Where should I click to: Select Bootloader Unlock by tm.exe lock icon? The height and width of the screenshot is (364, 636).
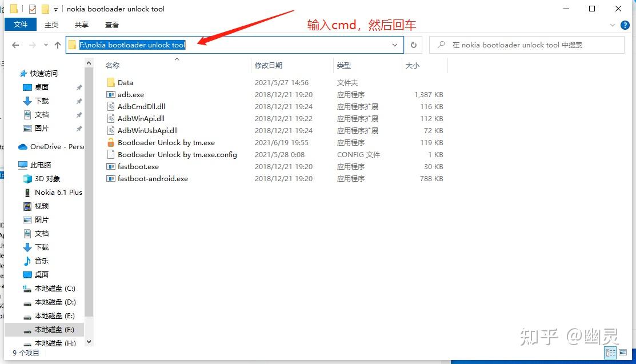111,142
